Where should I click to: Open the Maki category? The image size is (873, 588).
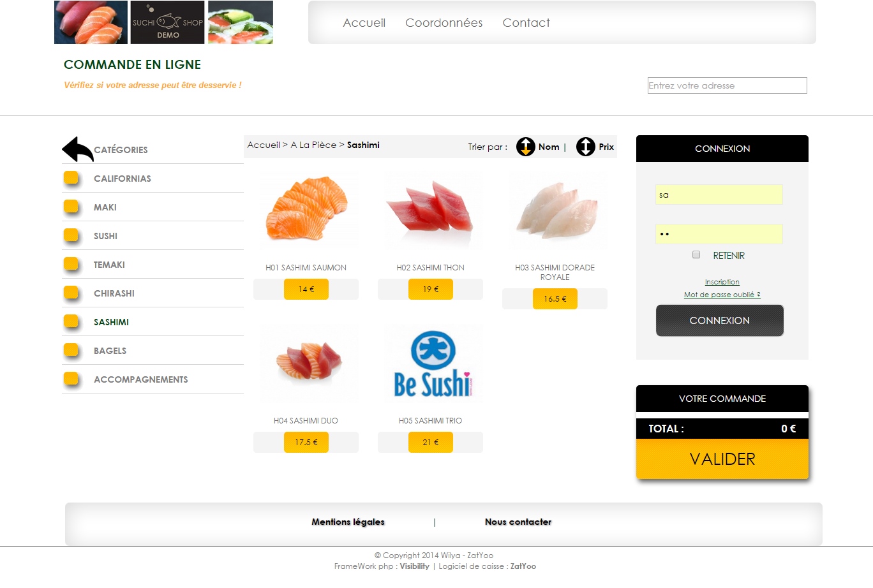105,207
